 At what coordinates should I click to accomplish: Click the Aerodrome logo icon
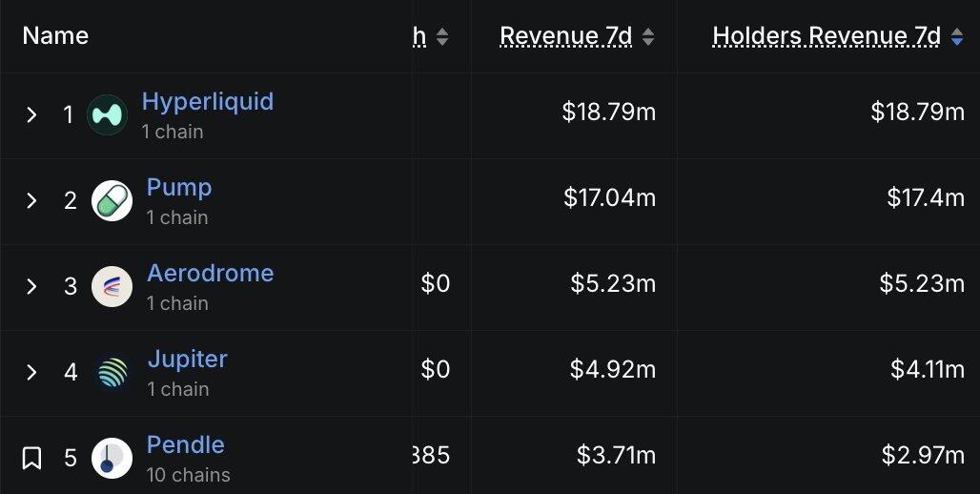(112, 286)
